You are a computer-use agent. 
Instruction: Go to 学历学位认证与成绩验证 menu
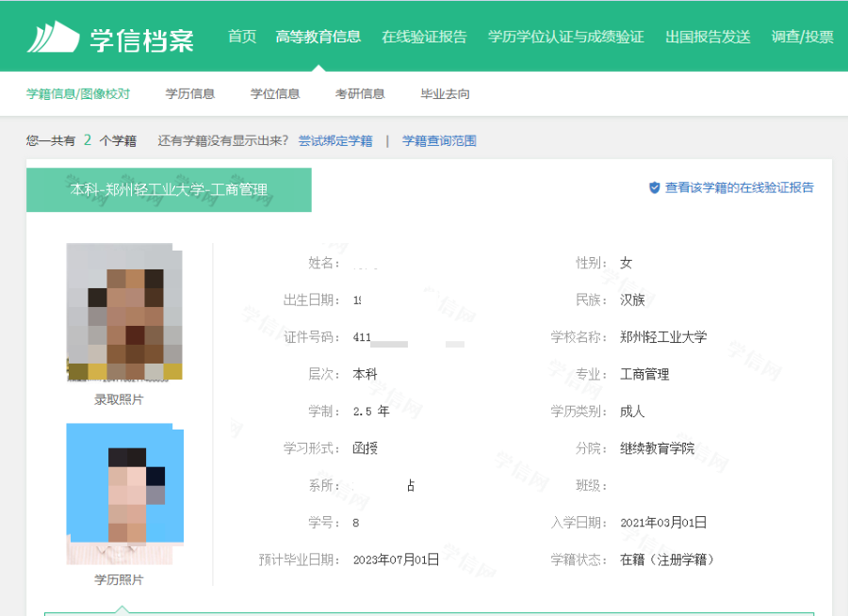tap(565, 37)
